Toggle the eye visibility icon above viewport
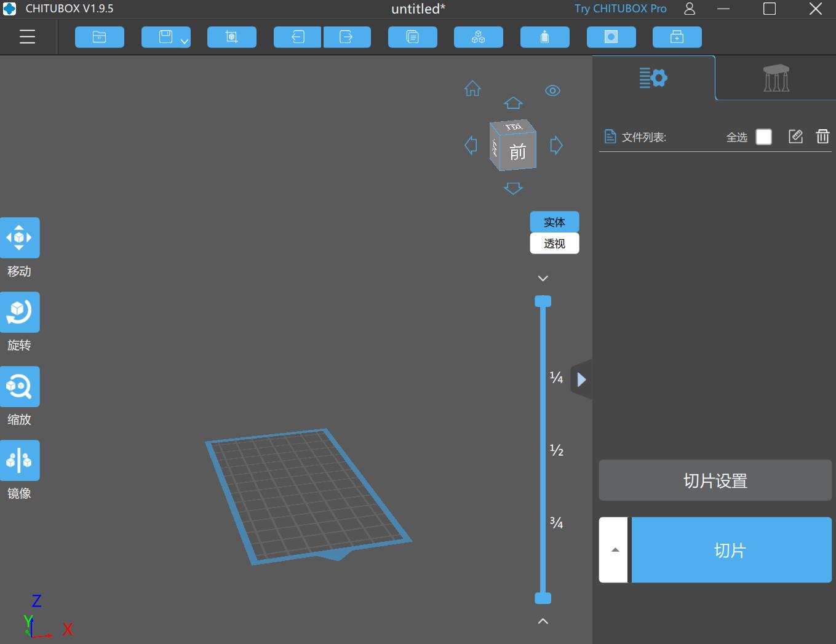This screenshot has height=644, width=836. click(552, 90)
